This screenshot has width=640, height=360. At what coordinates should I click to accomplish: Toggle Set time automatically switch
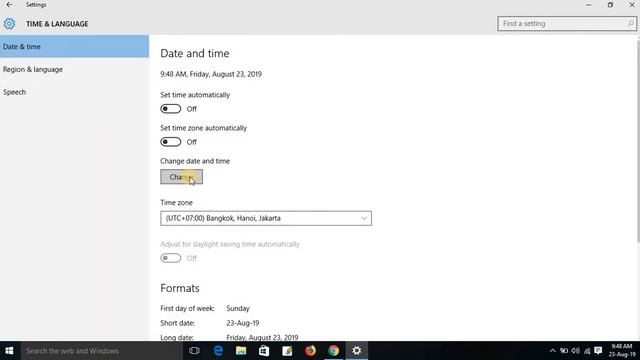171,109
